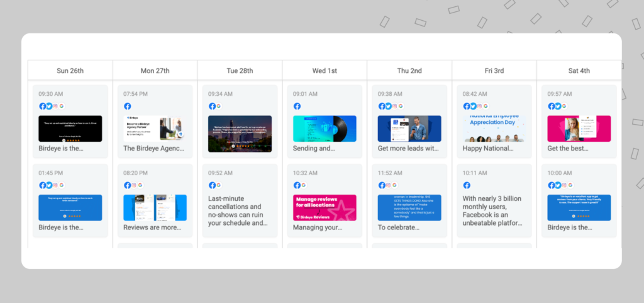
Task: Select the 'Mon 27th' column header
Action: [155, 71]
